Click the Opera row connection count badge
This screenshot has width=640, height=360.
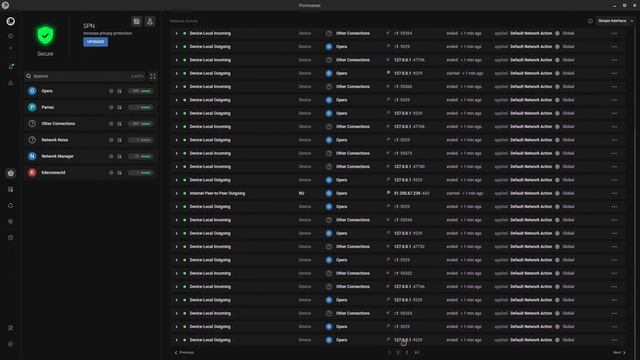click(x=141, y=91)
